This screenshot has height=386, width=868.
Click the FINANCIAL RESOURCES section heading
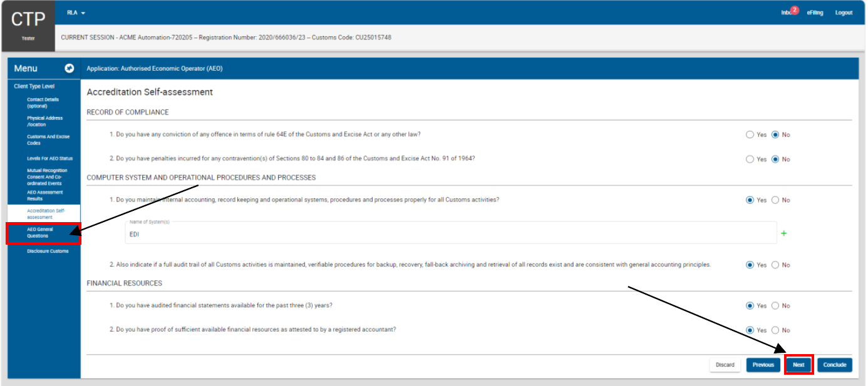[x=125, y=283]
